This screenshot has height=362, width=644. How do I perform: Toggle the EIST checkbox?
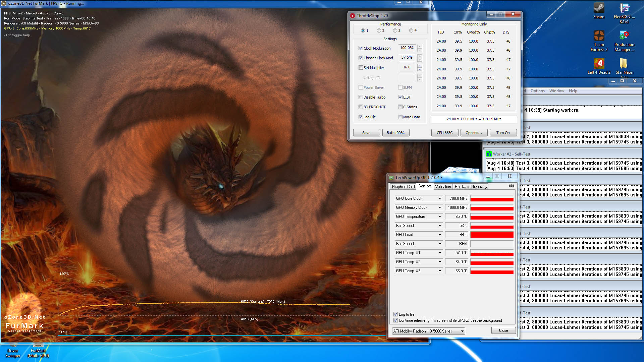[400, 97]
